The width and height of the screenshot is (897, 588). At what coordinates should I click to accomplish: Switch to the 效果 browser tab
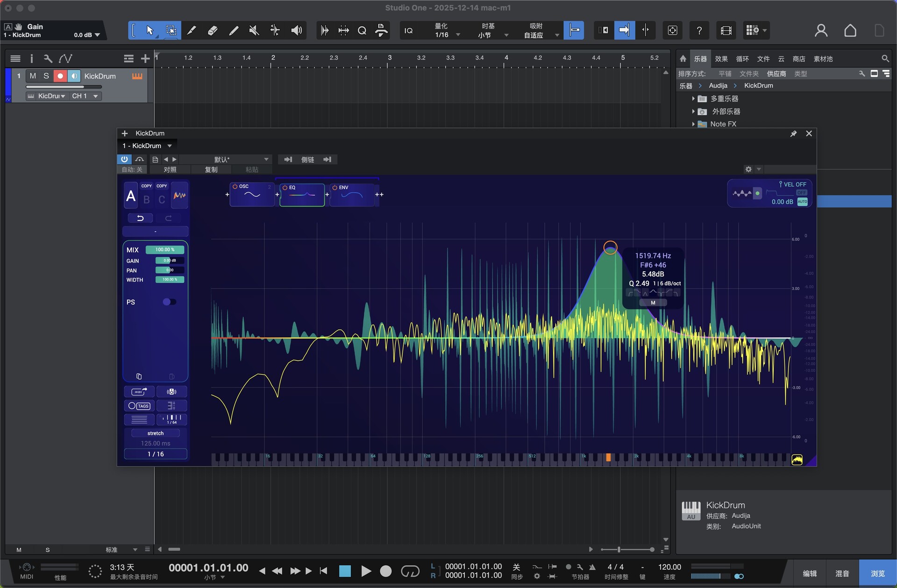point(721,59)
